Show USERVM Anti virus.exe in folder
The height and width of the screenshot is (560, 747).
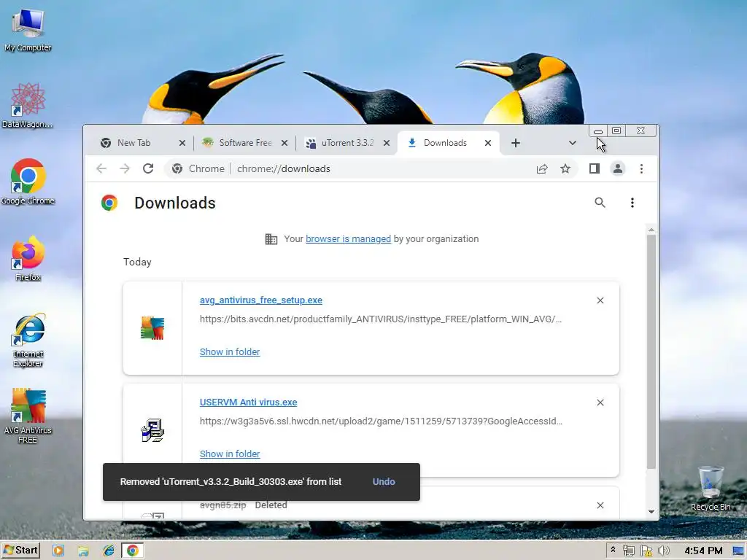230,454
